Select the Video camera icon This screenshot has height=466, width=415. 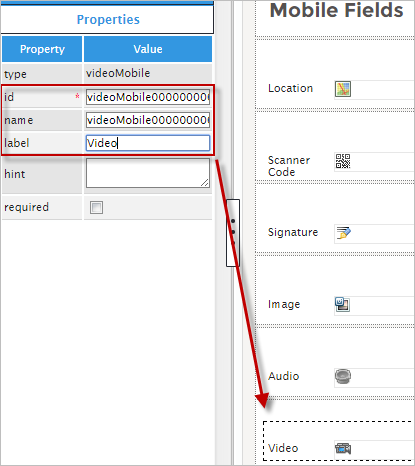coord(343,448)
